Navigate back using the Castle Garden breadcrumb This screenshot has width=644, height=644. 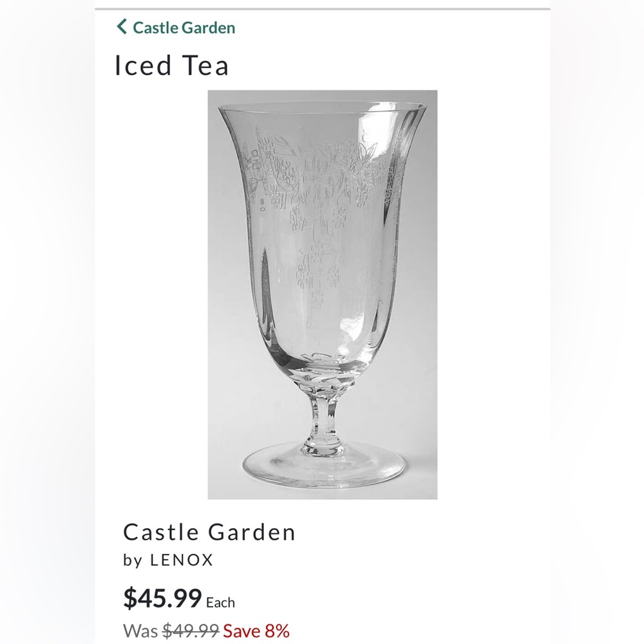point(182,28)
